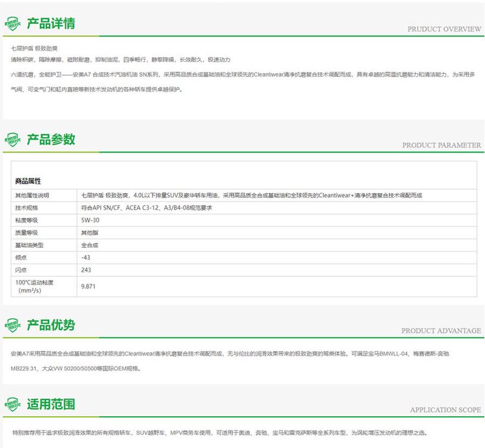485x448 pixels.
Task: Select the 全合成 base oil type value
Action: (89, 245)
